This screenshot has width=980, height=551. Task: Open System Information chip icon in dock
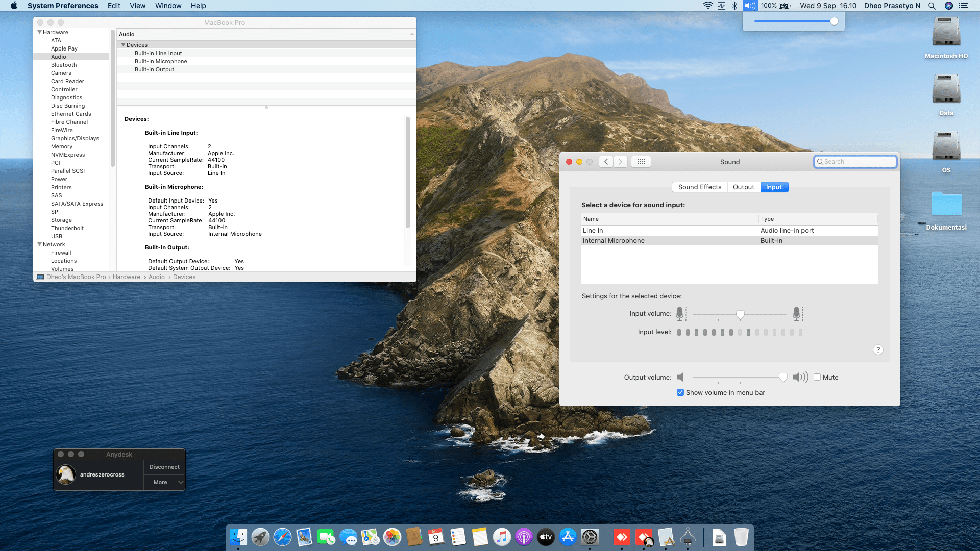pos(688,537)
